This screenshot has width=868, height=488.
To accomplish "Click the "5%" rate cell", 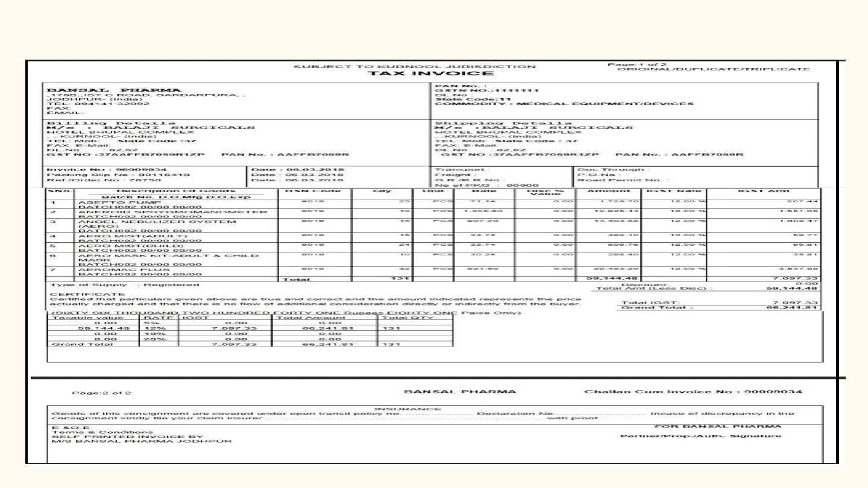I will point(151,322).
